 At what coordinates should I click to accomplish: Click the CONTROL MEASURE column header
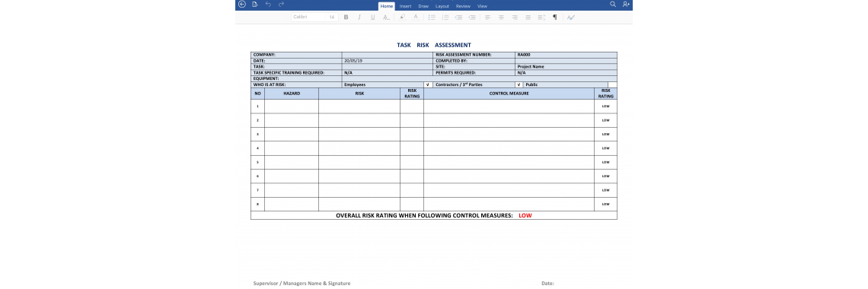coord(509,94)
